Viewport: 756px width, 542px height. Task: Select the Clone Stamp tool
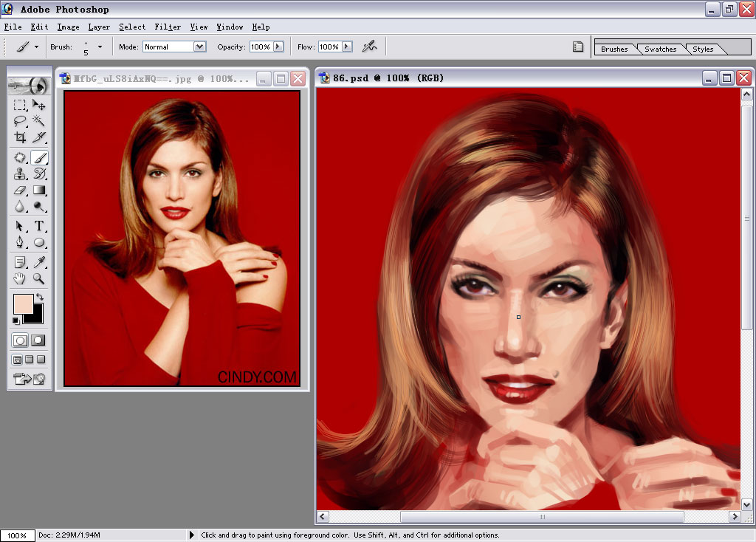(20, 174)
